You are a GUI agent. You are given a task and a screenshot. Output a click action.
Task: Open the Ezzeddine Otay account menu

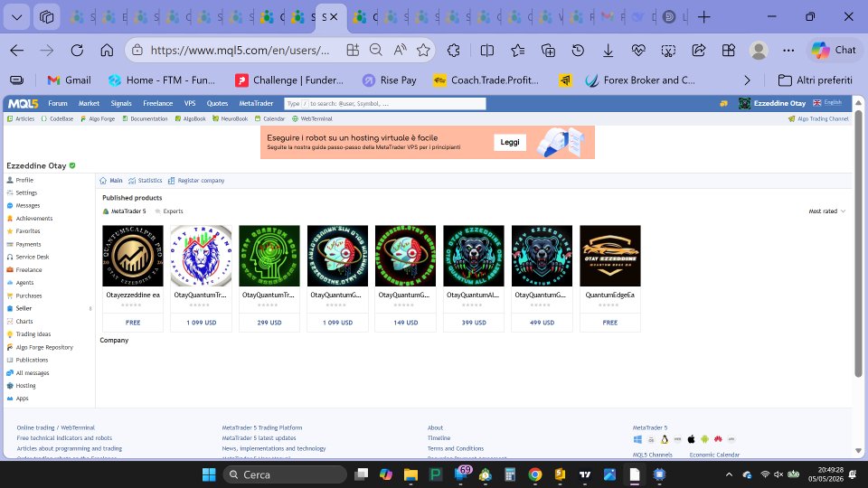(x=772, y=103)
